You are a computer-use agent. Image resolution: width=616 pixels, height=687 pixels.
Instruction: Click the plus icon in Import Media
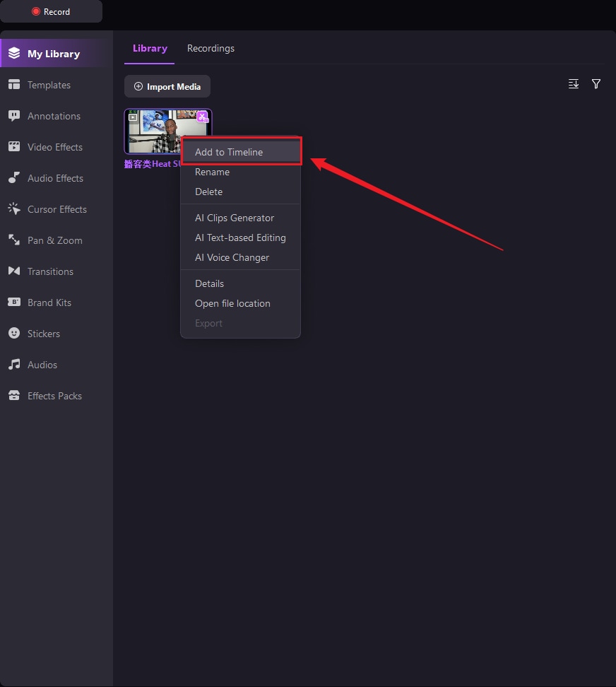coord(138,86)
